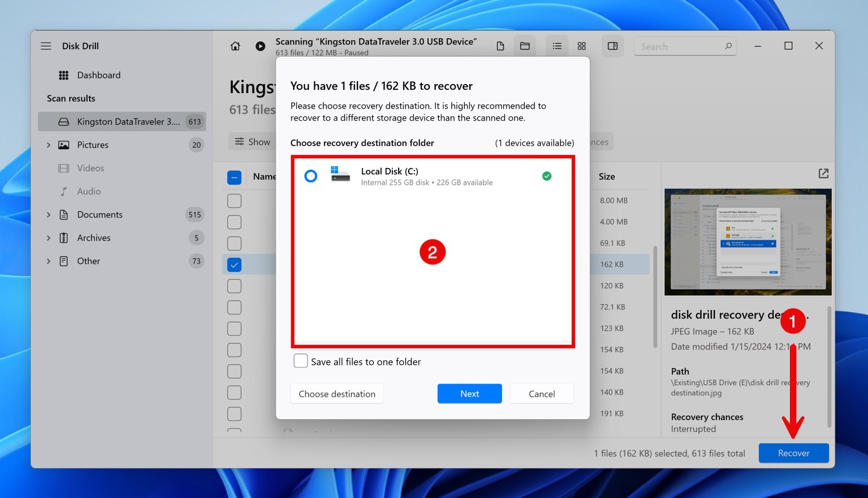Click the 140 KB size cell
This screenshot has height=498, width=868.
coord(611,392)
